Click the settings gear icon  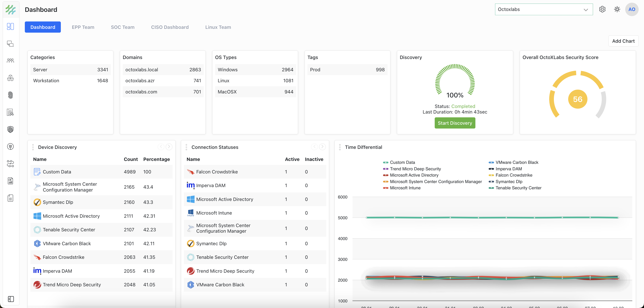click(x=602, y=9)
